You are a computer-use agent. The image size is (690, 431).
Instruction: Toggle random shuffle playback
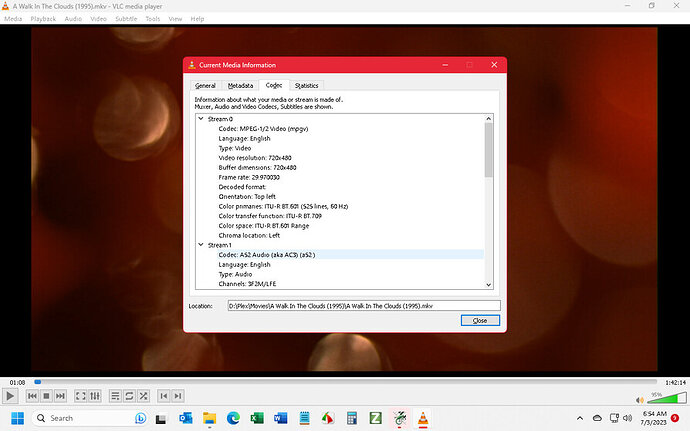tap(143, 396)
